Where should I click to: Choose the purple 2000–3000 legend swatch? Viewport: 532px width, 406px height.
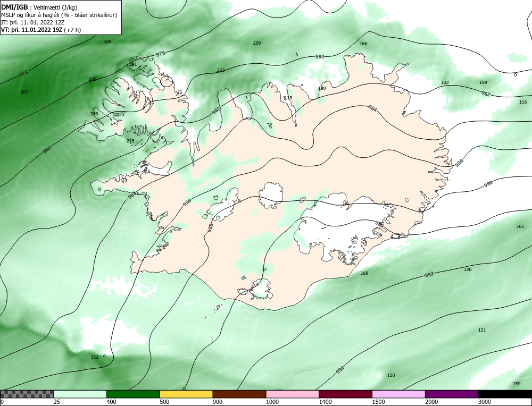coord(452,394)
